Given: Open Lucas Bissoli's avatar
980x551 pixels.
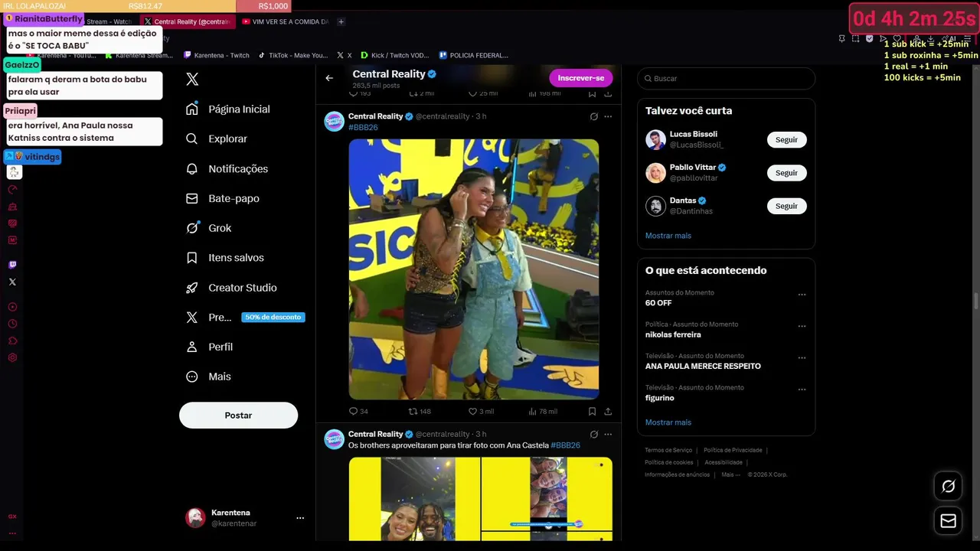Looking at the screenshot, I should tap(655, 140).
